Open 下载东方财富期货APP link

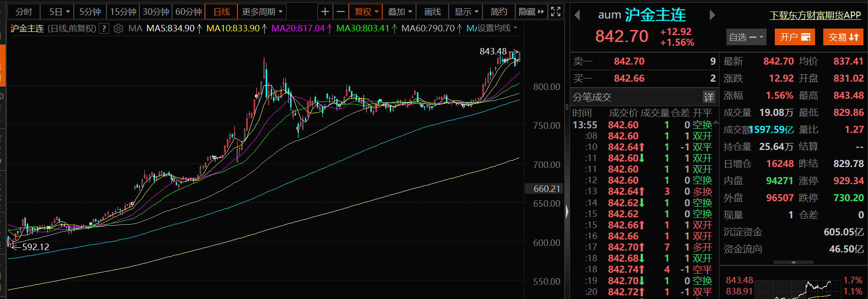pos(815,15)
